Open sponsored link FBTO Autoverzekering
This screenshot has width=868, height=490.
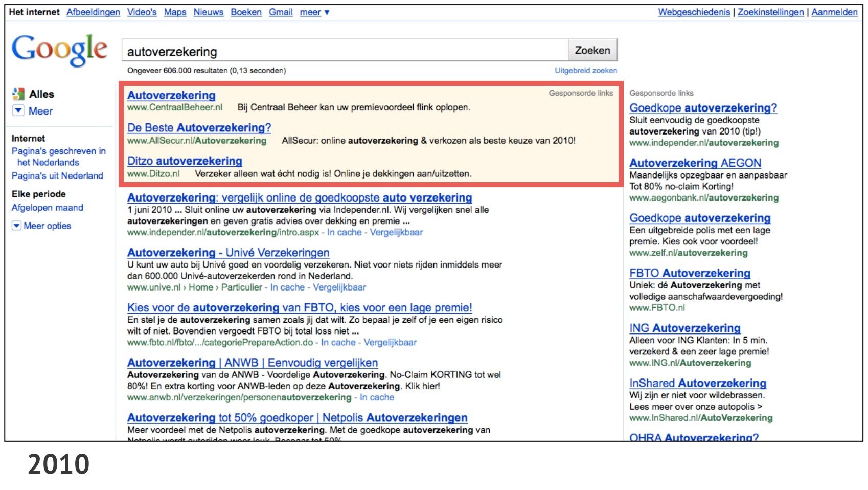click(x=690, y=273)
